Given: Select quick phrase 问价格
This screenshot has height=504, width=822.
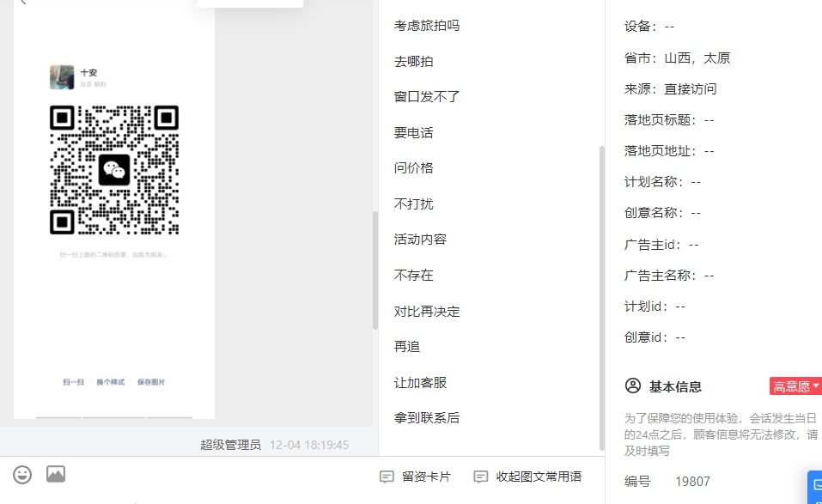Looking at the screenshot, I should pos(414,168).
